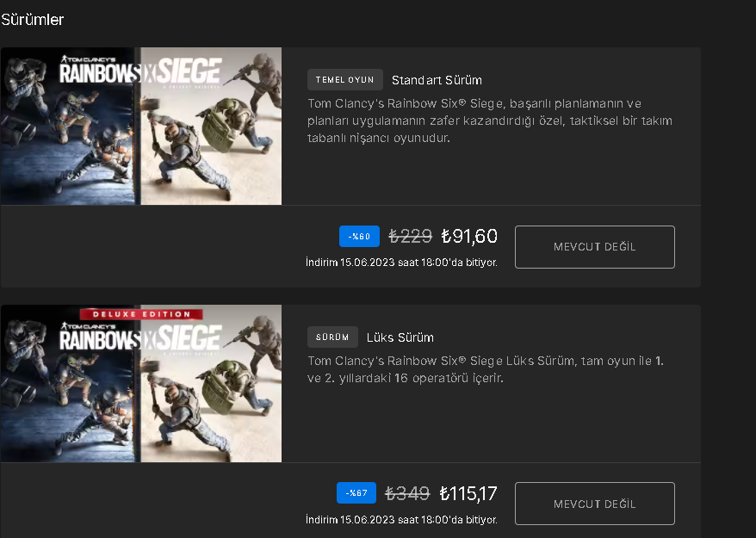Click the blue -%67 discount badge
The height and width of the screenshot is (538, 756).
pyautogui.click(x=356, y=493)
